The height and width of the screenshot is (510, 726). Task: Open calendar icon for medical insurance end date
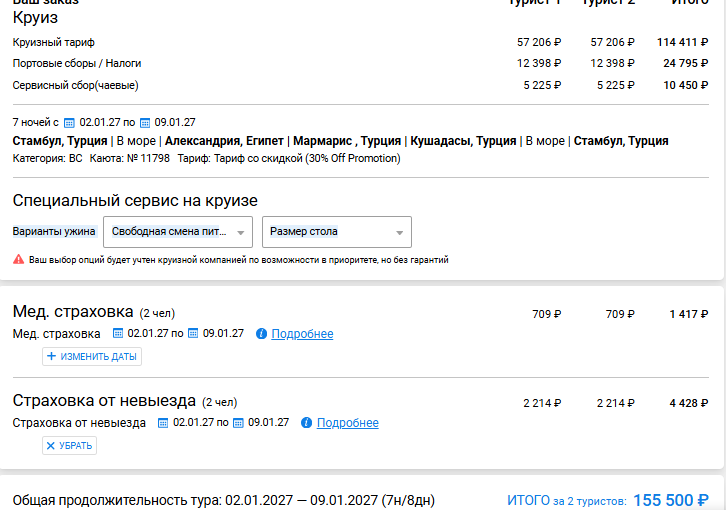pyautogui.click(x=193, y=333)
